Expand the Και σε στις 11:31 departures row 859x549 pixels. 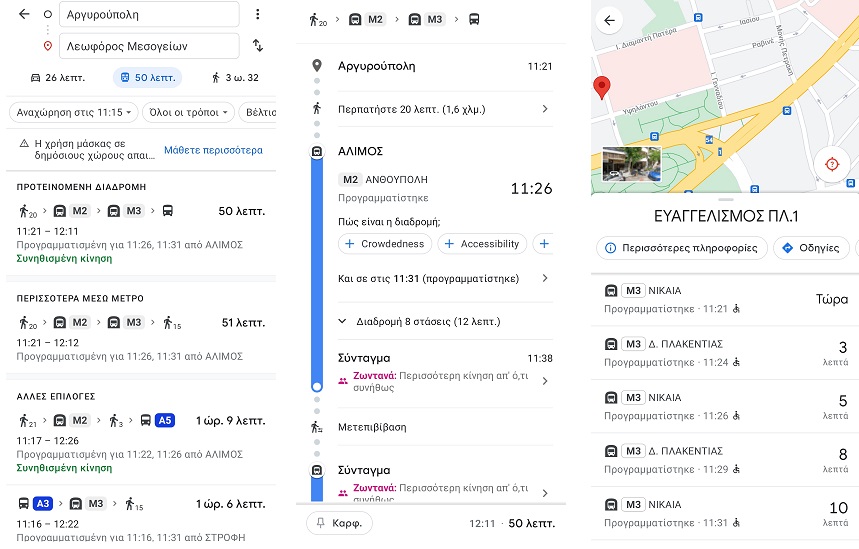(444, 278)
